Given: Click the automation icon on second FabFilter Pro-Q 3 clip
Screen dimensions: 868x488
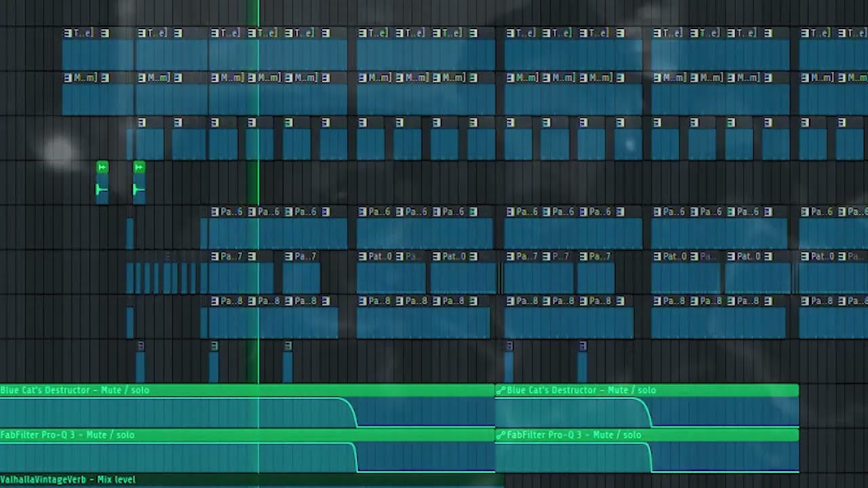Looking at the screenshot, I should [x=500, y=435].
